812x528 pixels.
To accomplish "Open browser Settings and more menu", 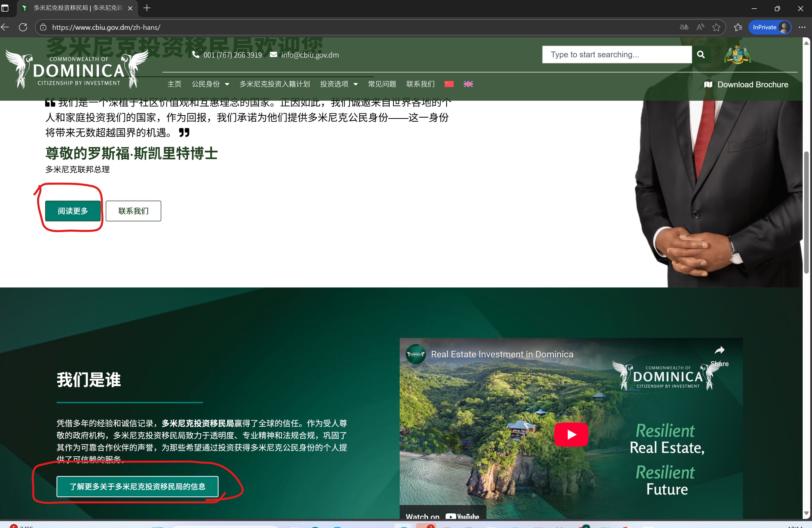I will (x=802, y=27).
